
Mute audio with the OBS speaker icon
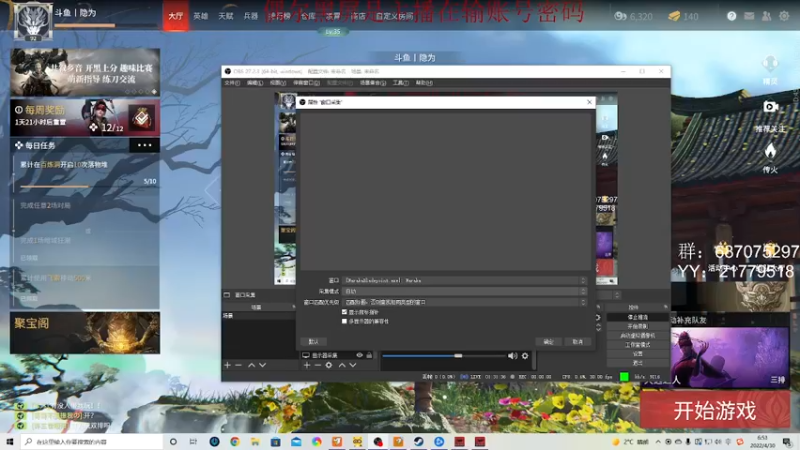pos(512,356)
